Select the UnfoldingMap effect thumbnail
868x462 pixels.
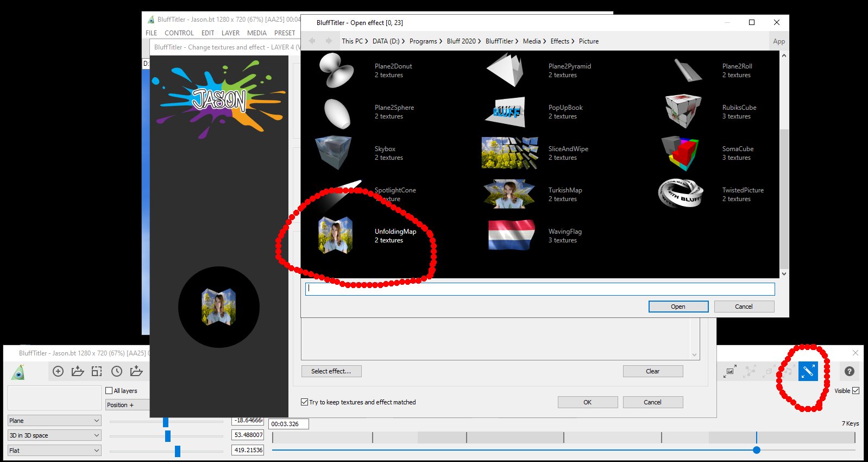[x=335, y=235]
